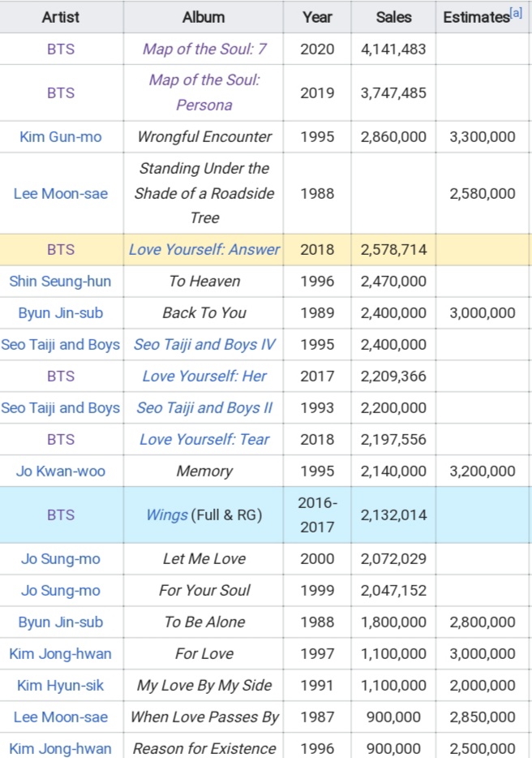This screenshot has width=532, height=758.
Task: Click the Jo Kwan-woo artist link
Action: pos(60,471)
